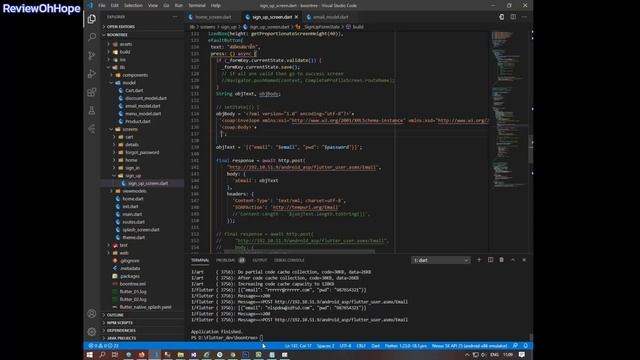The height and width of the screenshot is (360, 640).
Task: Close the sign_up_screen.dart tab
Action: [296, 17]
